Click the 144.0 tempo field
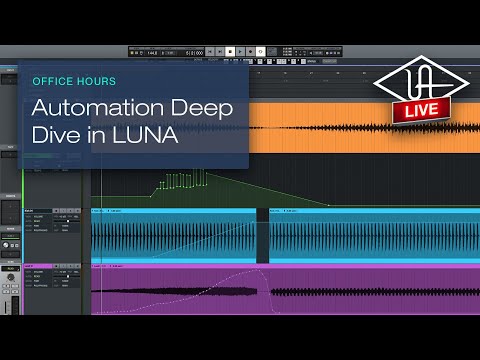The image size is (480, 360). click(152, 53)
